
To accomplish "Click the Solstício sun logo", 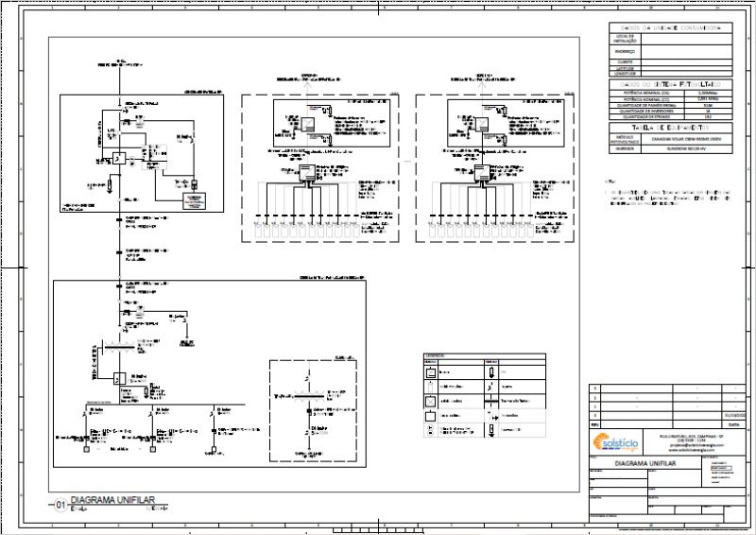I will [x=615, y=442].
